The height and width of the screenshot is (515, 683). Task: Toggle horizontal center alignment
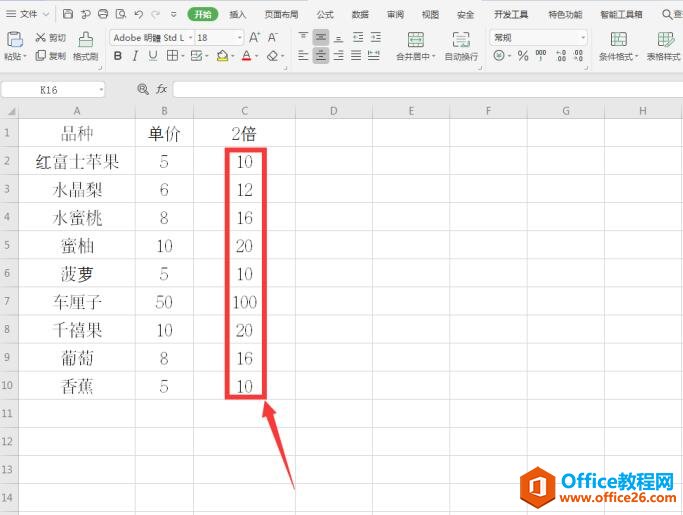click(321, 55)
